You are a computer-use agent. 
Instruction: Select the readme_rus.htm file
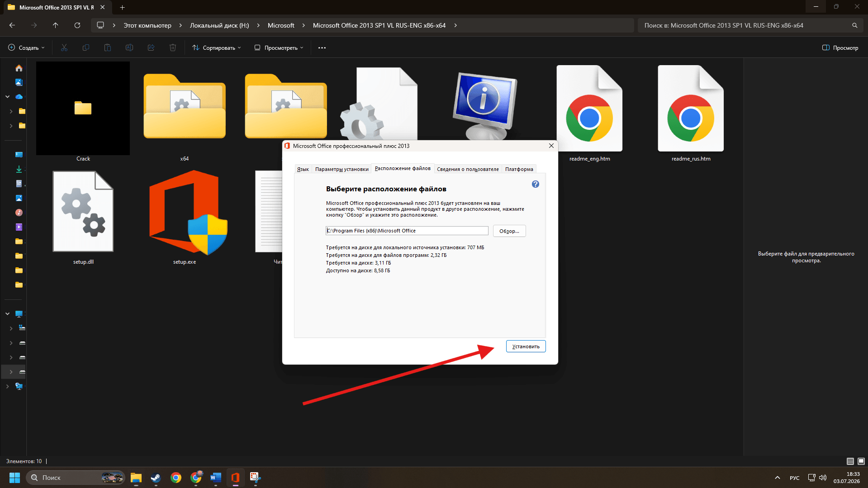pos(691,114)
